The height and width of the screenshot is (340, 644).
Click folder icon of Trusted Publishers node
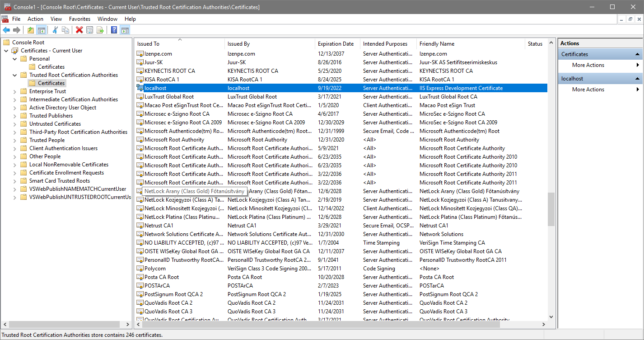23,116
